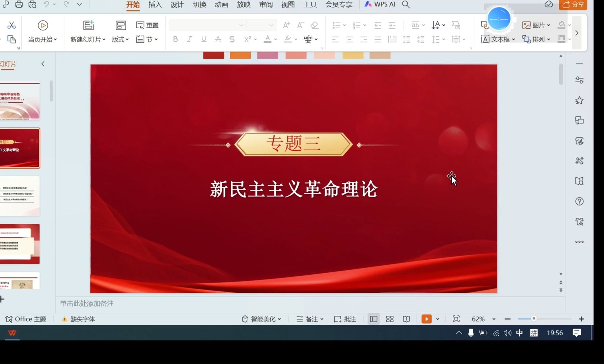This screenshot has height=364, width=604.
Task: Click the WPS AI button
Action: tap(380, 4)
